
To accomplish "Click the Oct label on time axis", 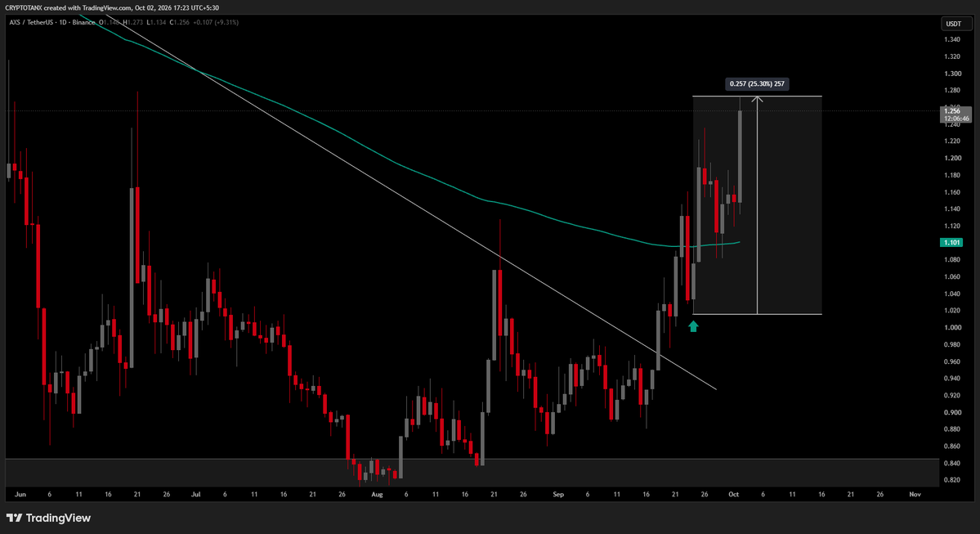I will 734,494.
